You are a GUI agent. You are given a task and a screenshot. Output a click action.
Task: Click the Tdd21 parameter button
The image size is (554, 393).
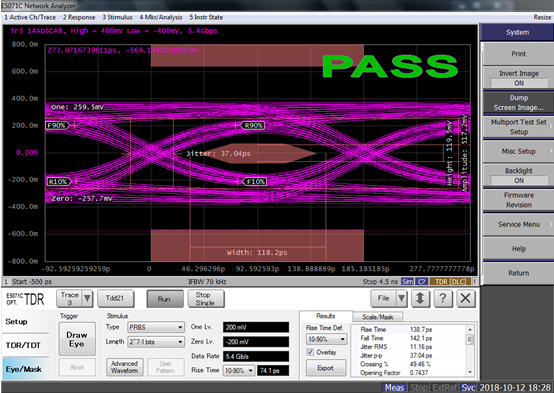point(115,299)
